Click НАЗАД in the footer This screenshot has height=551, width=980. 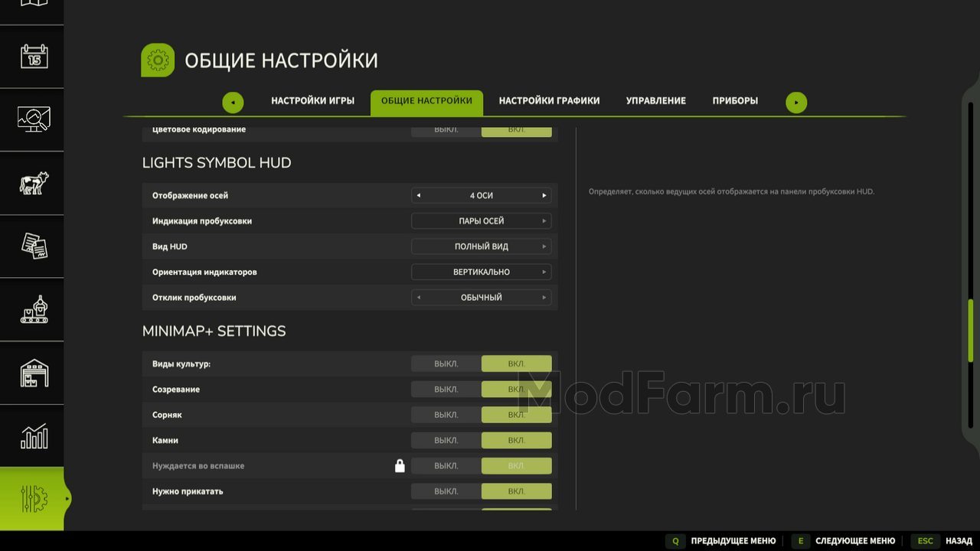959,541
